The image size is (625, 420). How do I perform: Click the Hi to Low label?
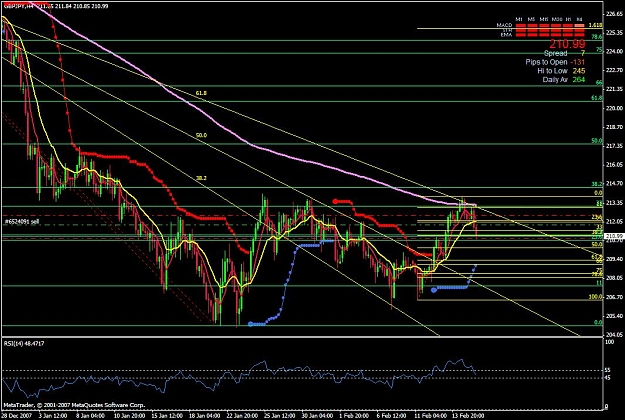tap(552, 71)
